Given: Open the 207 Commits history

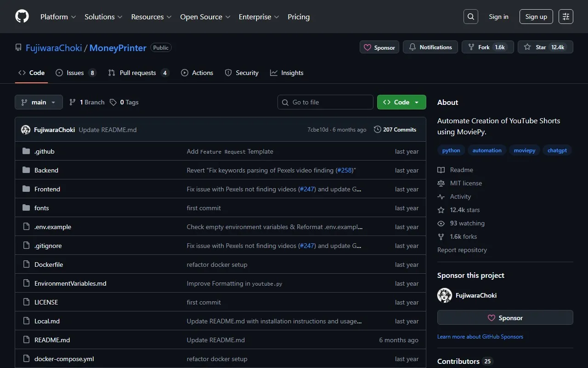Looking at the screenshot, I should 395,130.
